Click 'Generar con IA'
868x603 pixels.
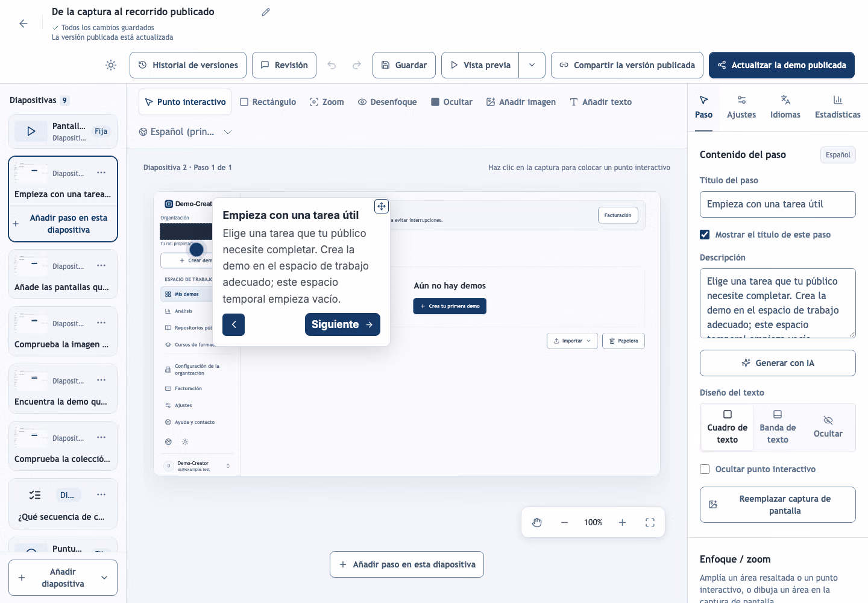coord(778,363)
